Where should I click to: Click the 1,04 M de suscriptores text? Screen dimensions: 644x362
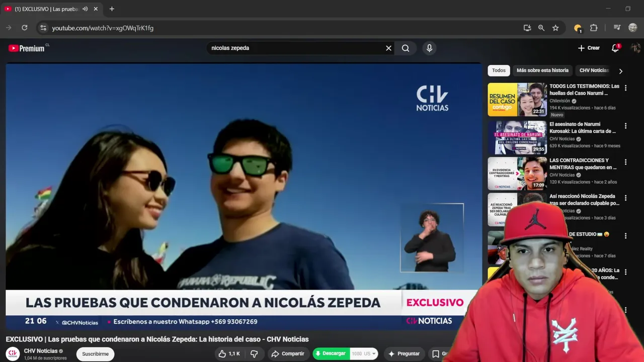[45, 358]
